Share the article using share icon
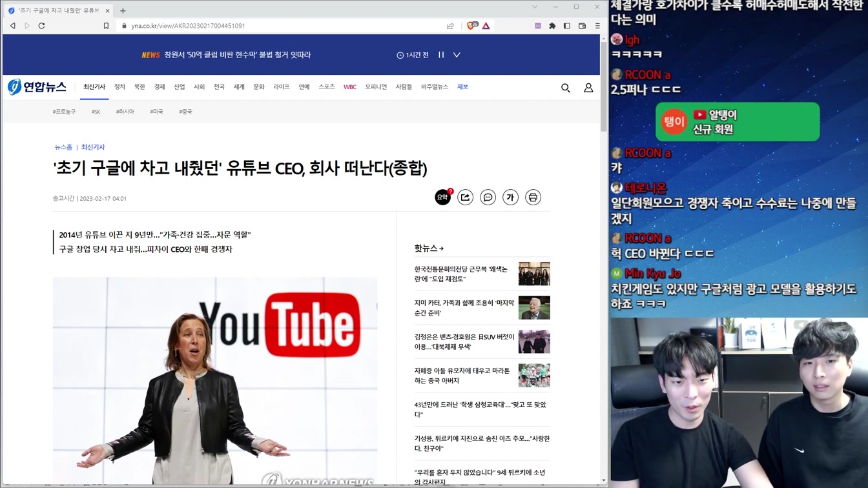Viewport: 868px width, 488px height. [x=466, y=198]
